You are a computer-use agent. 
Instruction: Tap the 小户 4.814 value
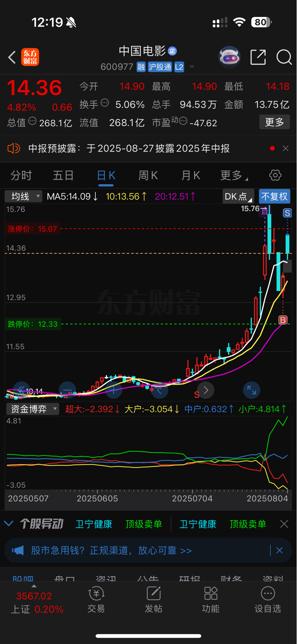pos(263,409)
